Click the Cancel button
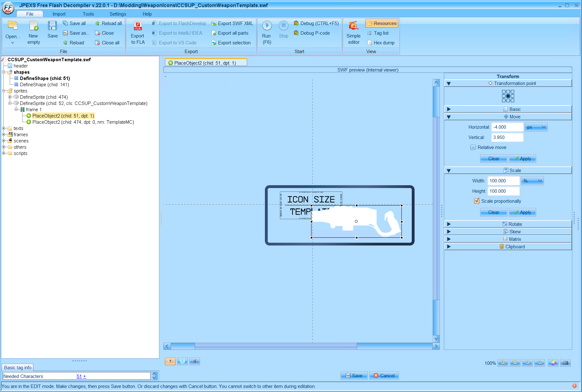Image resolution: width=582 pixels, height=392 pixels. (384, 376)
